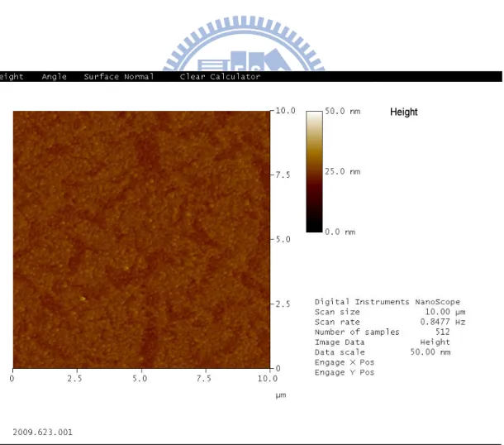Click the 2.5 X-axis tick label
The width and height of the screenshot is (504, 445).
[74, 379]
